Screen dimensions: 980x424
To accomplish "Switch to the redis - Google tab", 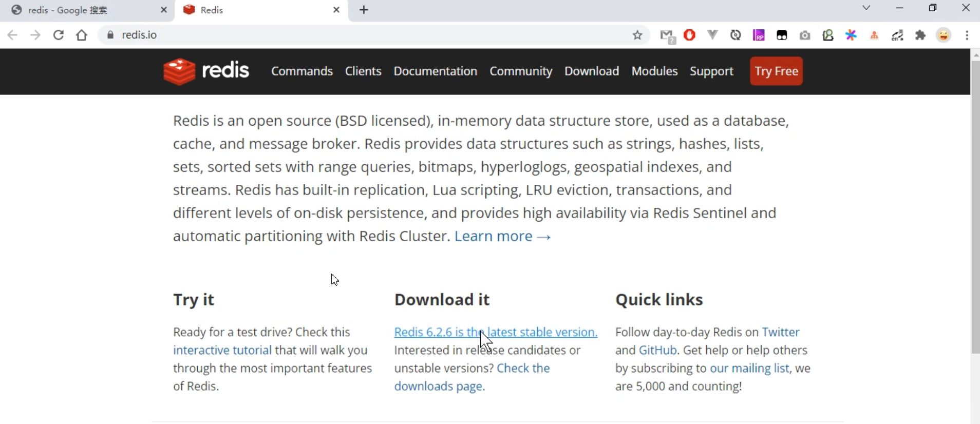I will click(x=87, y=10).
